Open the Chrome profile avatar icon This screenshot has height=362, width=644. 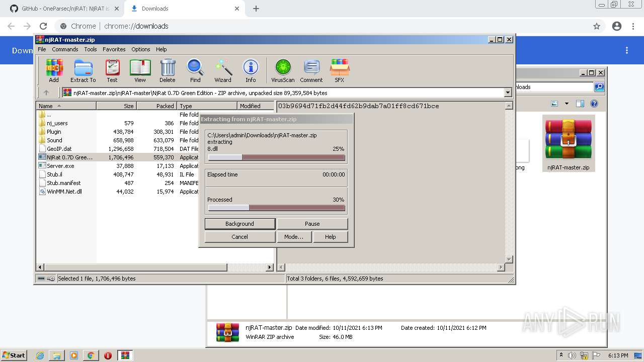[x=617, y=26]
